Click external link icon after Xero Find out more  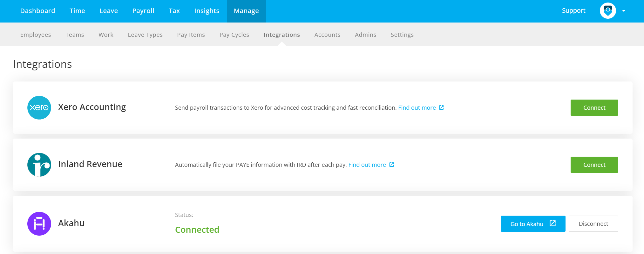441,107
